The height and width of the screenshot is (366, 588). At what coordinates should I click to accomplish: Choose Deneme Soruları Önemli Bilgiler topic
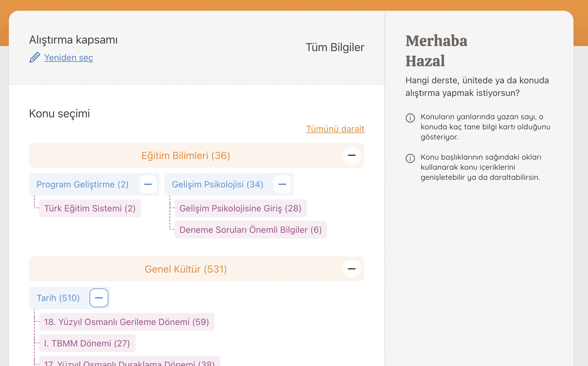point(251,230)
